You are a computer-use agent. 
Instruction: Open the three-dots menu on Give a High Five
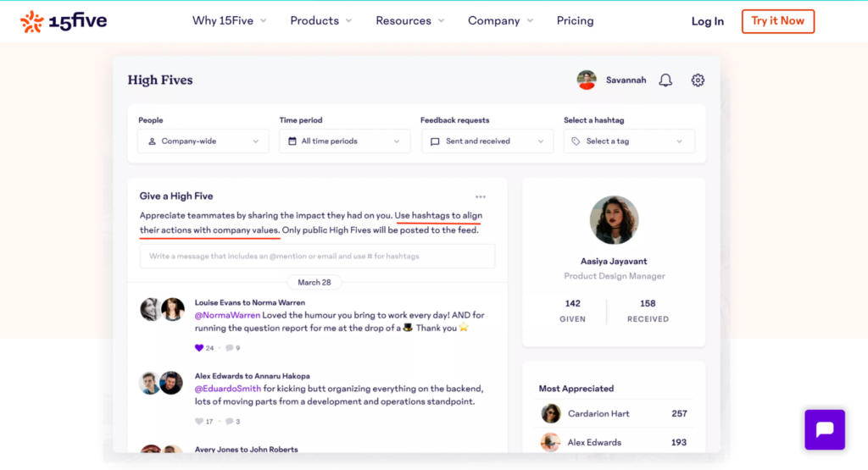click(481, 196)
